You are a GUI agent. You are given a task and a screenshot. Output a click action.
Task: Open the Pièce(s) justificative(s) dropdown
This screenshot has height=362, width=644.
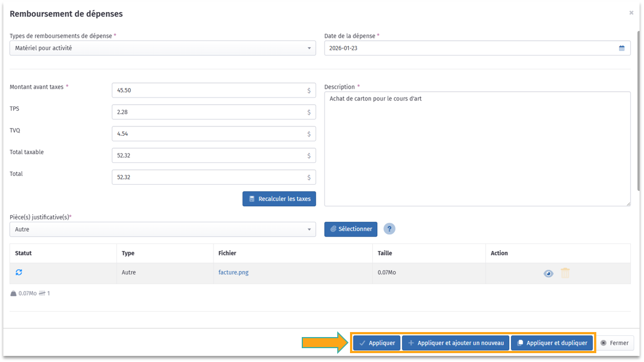(163, 230)
